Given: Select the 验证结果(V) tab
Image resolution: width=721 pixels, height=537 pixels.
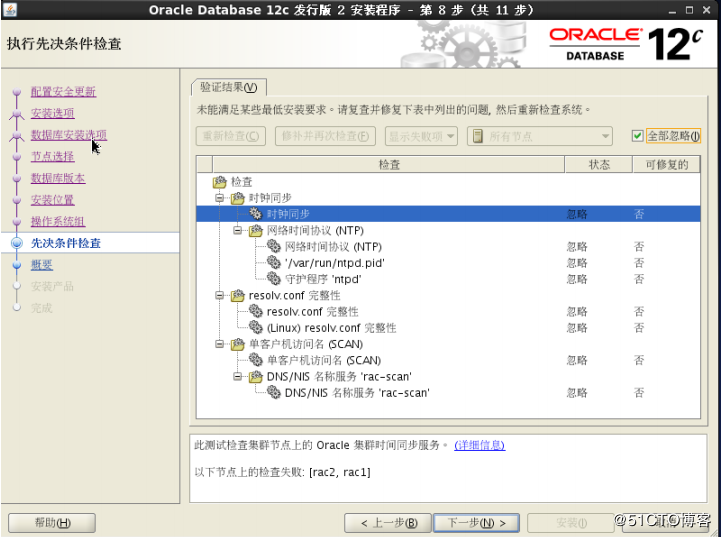Looking at the screenshot, I should 228,87.
